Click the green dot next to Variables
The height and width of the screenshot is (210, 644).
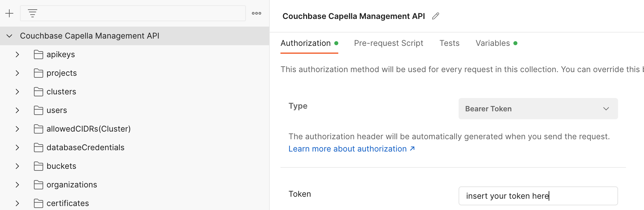click(x=515, y=43)
